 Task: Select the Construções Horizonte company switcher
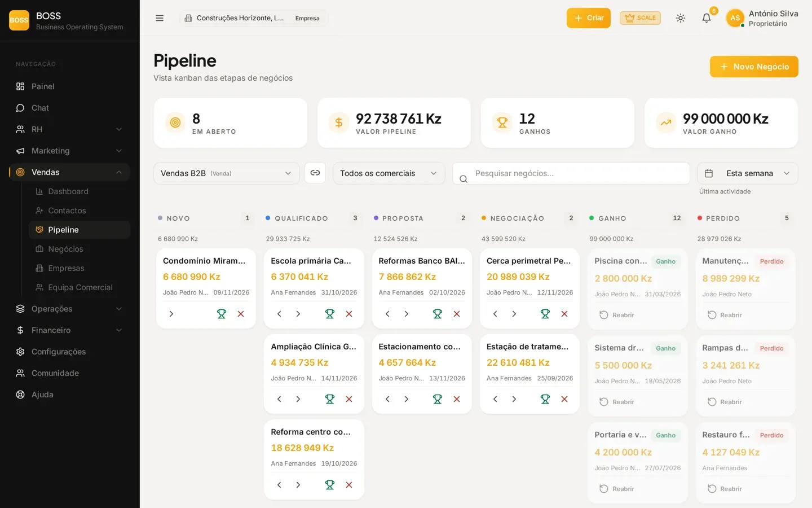click(254, 18)
